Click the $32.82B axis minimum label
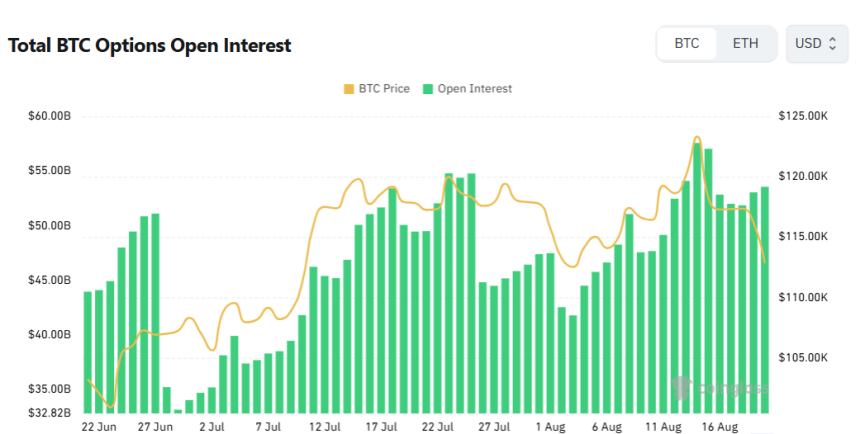This screenshot has height=434, width=860. (x=50, y=412)
